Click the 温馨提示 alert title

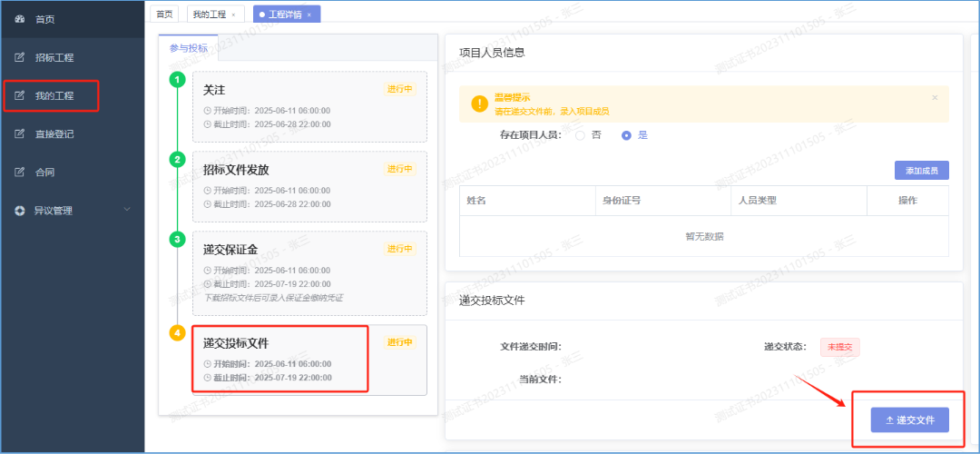click(513, 98)
